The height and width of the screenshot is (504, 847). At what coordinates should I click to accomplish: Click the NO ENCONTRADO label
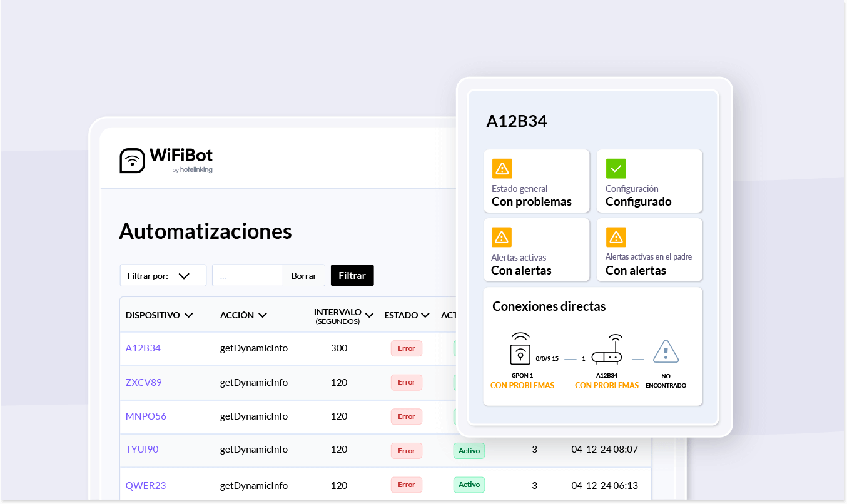coord(666,381)
